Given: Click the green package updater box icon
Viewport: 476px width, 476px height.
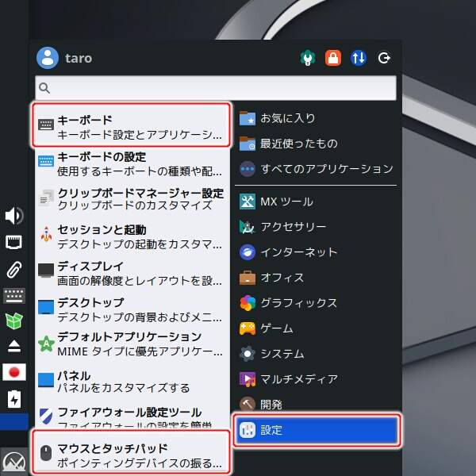Looking at the screenshot, I should 14,321.
